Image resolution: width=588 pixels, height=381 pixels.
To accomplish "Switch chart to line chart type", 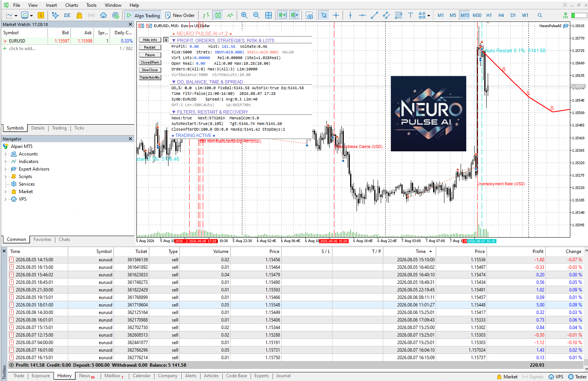I will [230, 15].
